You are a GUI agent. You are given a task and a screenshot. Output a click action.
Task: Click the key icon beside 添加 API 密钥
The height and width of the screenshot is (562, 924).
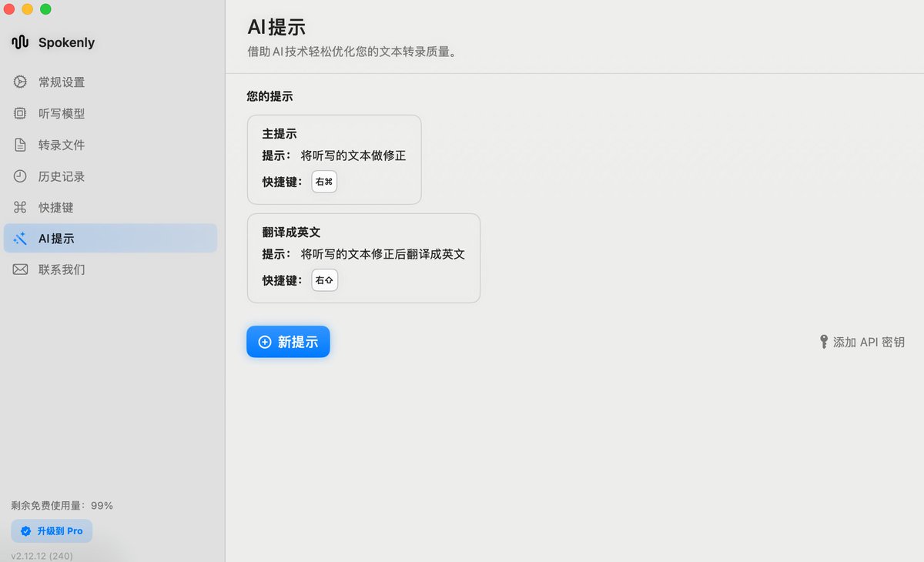coord(824,342)
